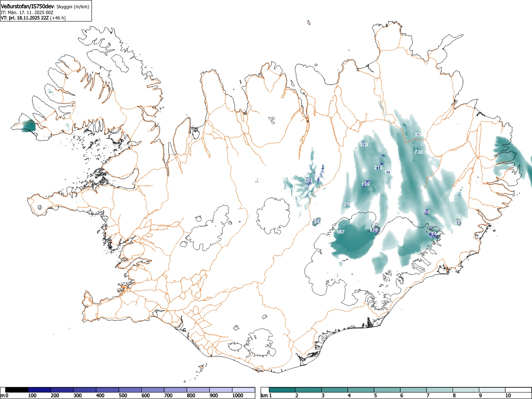Click the '1000' label on the metre scale
Screen dimensions: 532x399
coord(238,396)
